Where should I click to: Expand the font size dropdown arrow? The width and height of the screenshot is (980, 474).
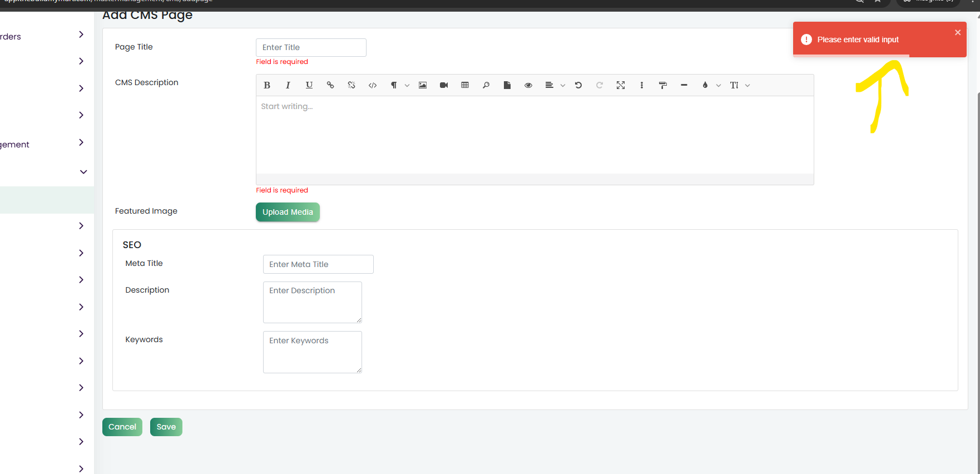(x=748, y=85)
